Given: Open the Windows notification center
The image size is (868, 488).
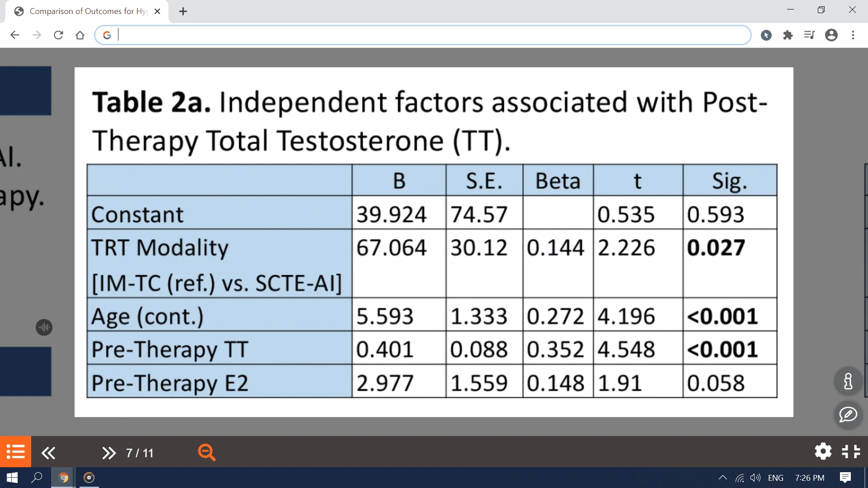Looking at the screenshot, I should (x=845, y=478).
